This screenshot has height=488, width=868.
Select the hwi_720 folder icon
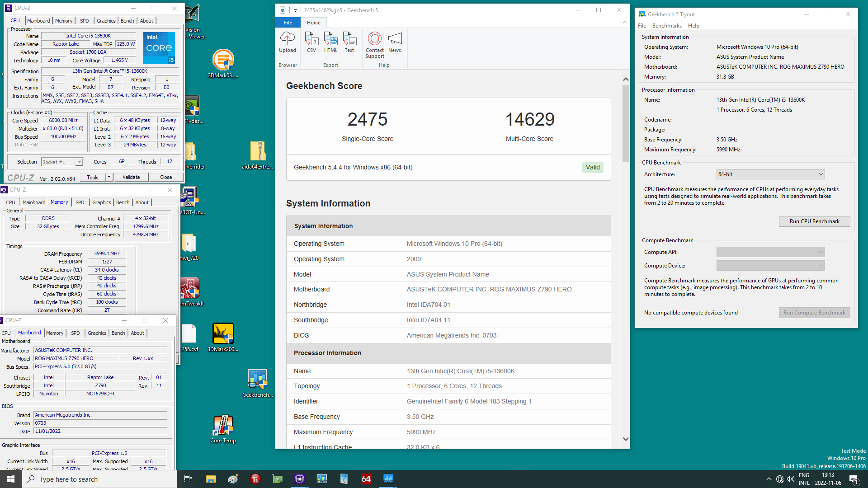pos(190,246)
